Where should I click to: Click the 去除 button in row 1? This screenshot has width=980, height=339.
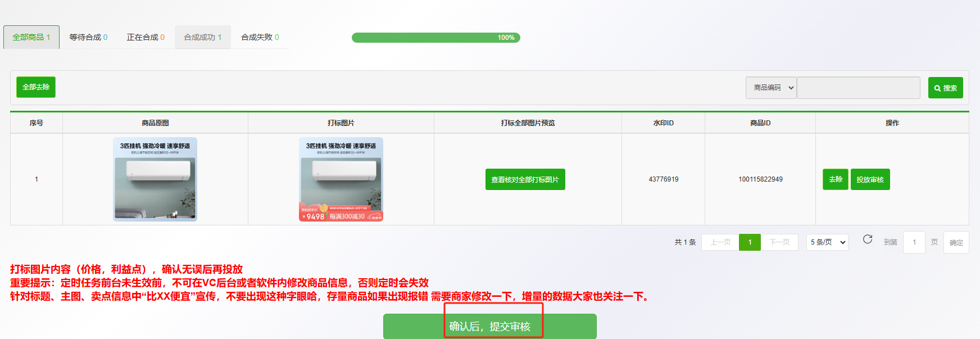tap(835, 179)
